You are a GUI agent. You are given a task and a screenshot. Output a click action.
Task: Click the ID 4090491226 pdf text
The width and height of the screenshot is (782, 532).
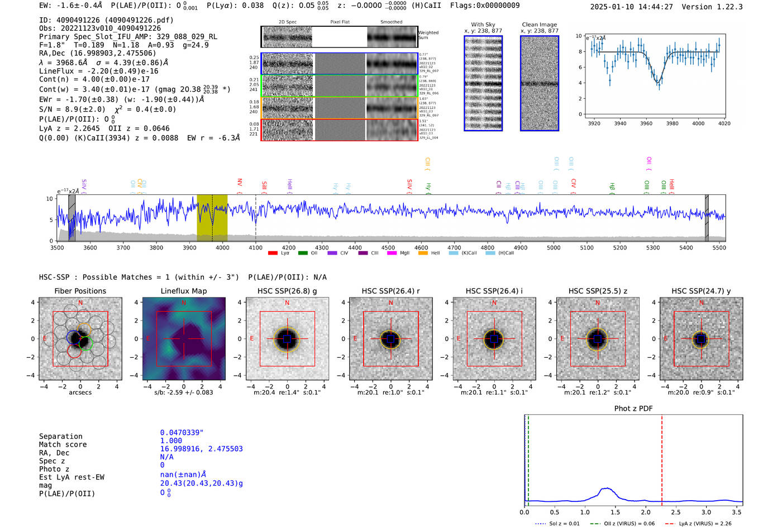pos(106,20)
